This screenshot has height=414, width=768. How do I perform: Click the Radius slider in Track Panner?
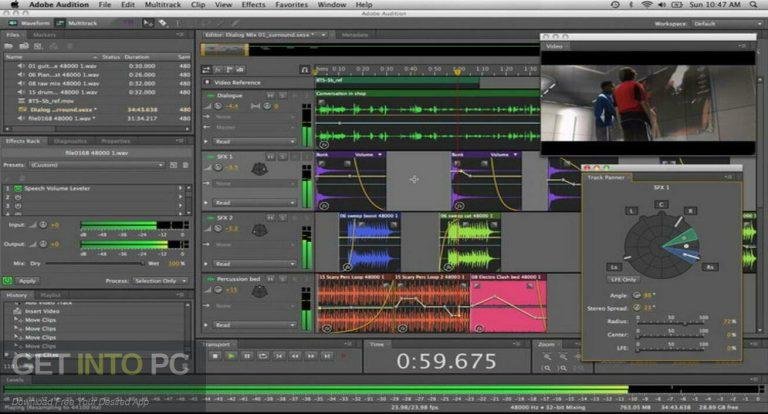pos(672,323)
